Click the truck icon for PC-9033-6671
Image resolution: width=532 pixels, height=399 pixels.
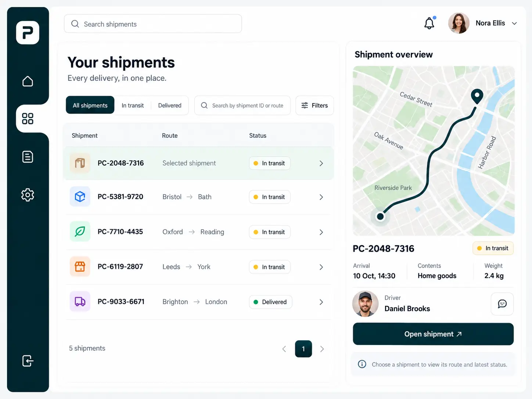click(x=80, y=302)
